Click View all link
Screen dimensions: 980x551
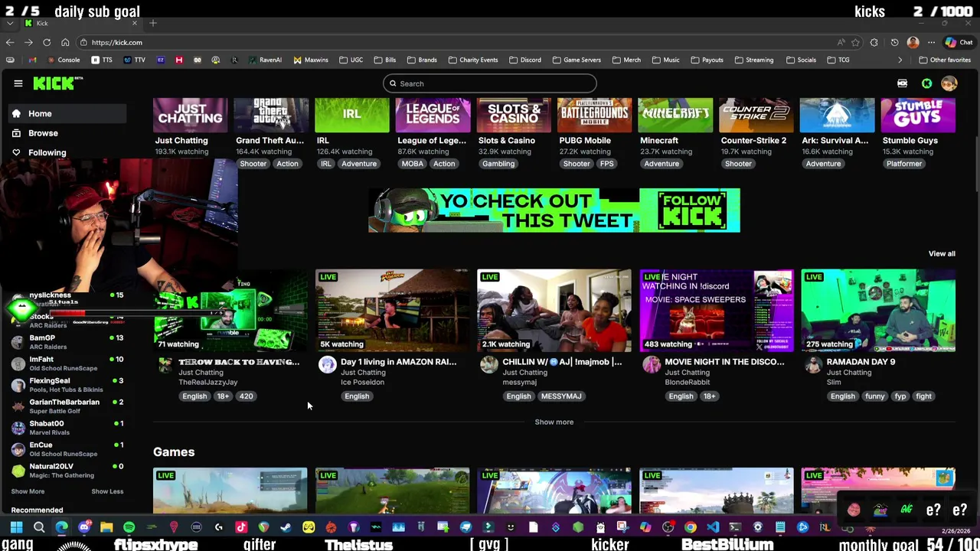click(x=942, y=253)
